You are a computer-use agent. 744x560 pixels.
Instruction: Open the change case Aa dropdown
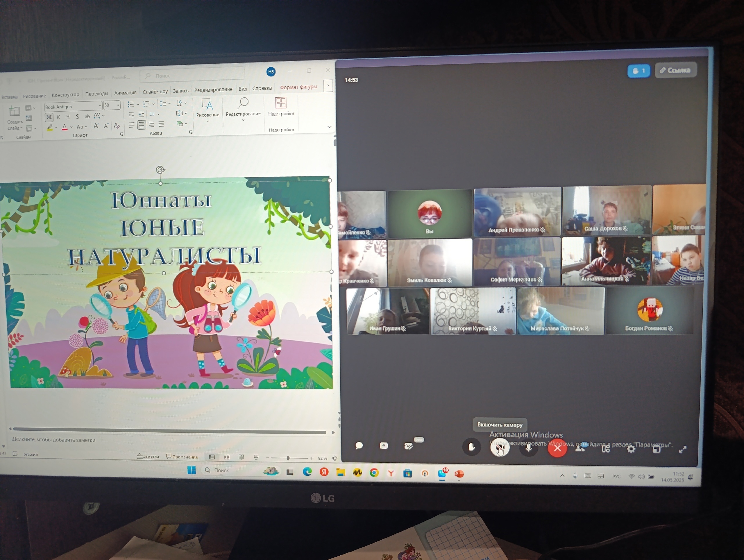click(x=81, y=127)
